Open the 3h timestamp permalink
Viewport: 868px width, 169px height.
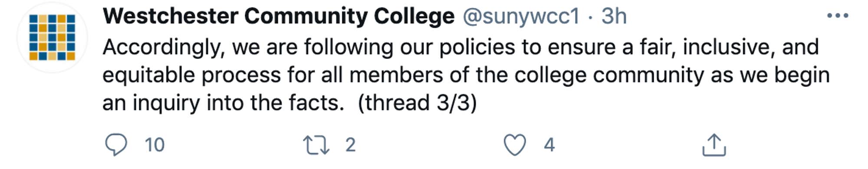point(614,16)
